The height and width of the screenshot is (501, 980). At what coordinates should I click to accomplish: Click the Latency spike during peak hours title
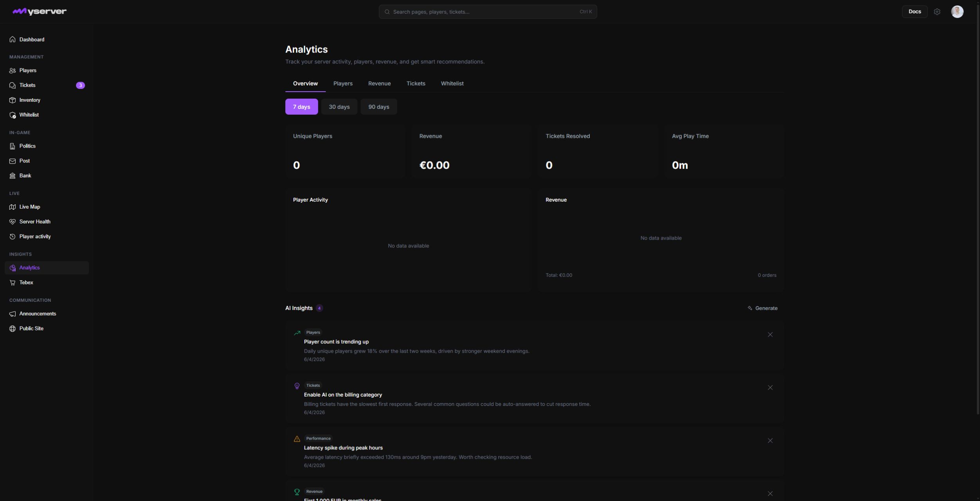(343, 448)
